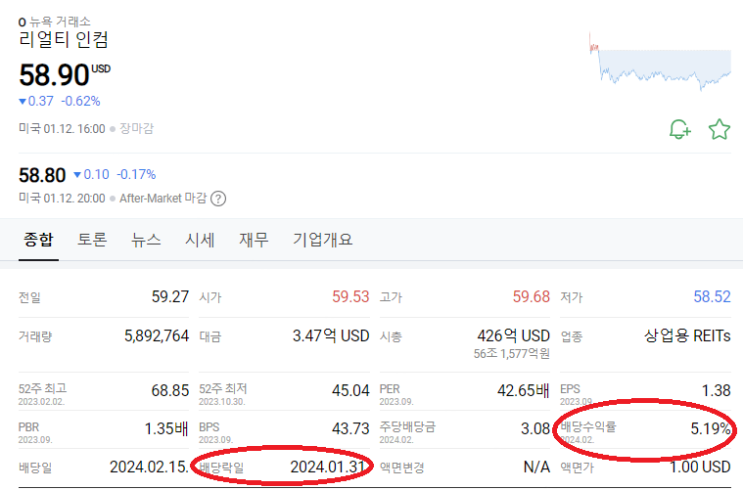The width and height of the screenshot is (743, 490).
Task: Open the 재무 tab
Action: click(254, 239)
